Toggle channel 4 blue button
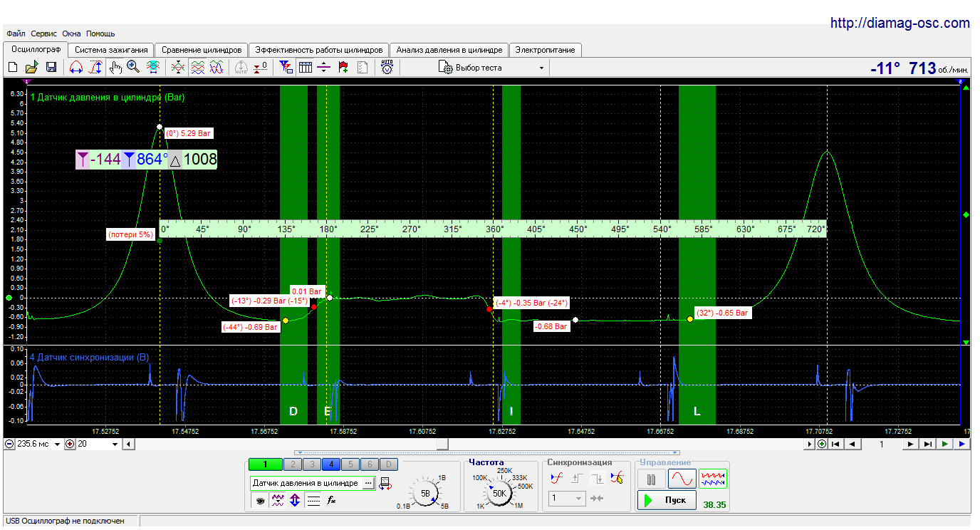Viewport: 980px width, 530px height. coord(330,464)
